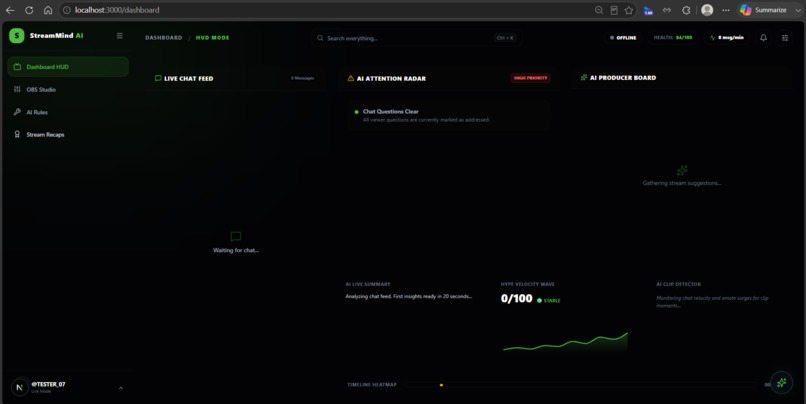Click the green hype velocity wave chart
Image resolution: width=806 pixels, height=404 pixels.
(x=565, y=342)
